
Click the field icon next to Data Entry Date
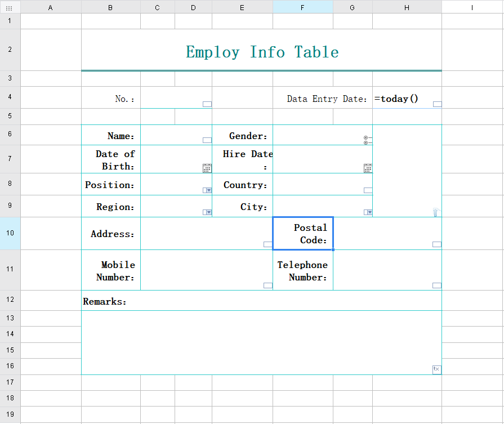point(436,104)
